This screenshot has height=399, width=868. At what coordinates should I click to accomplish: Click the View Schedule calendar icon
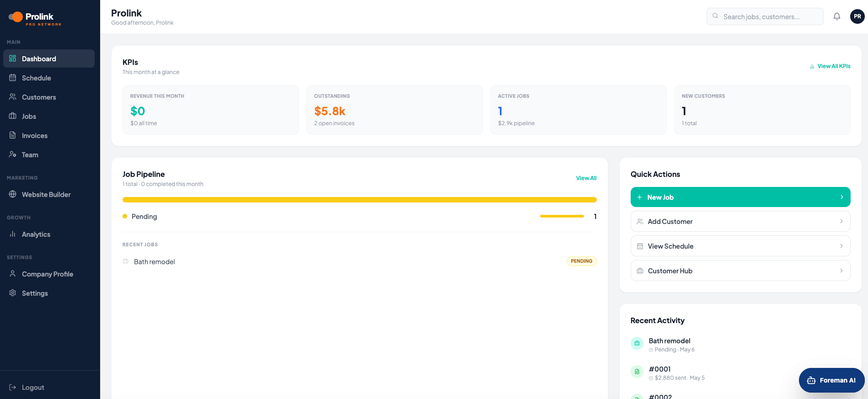[x=640, y=246]
